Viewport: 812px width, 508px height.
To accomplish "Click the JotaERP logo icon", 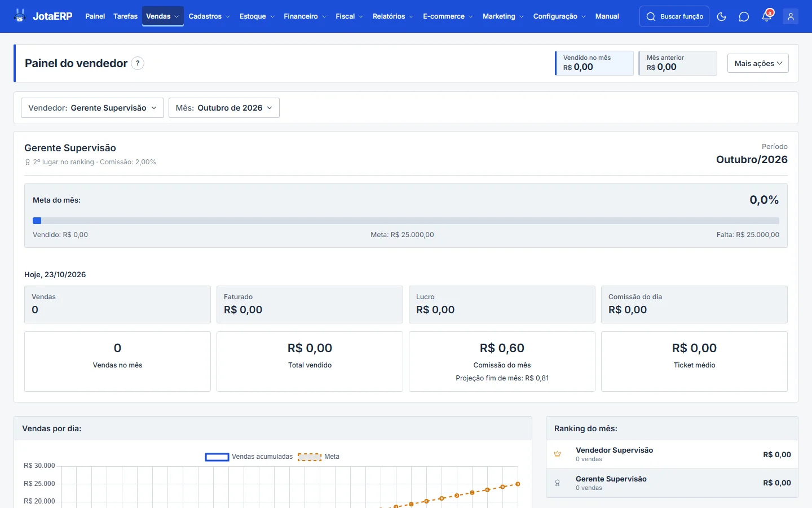I will tap(20, 16).
